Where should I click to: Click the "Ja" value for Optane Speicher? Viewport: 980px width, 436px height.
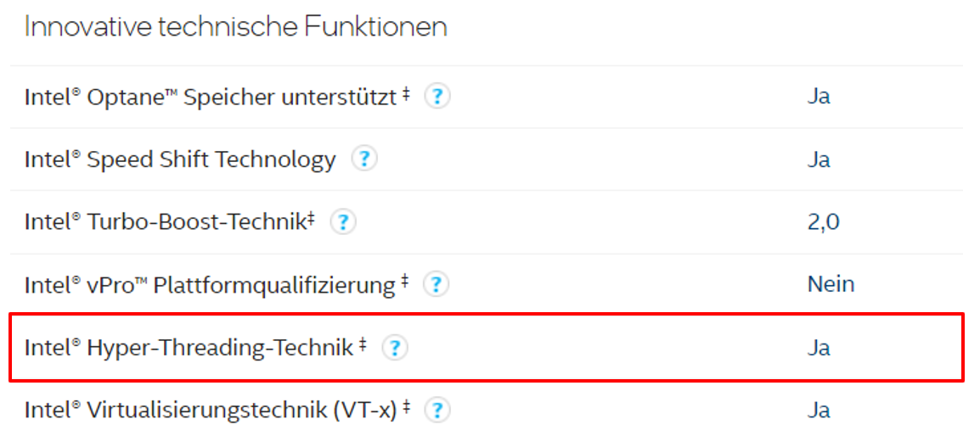(819, 97)
